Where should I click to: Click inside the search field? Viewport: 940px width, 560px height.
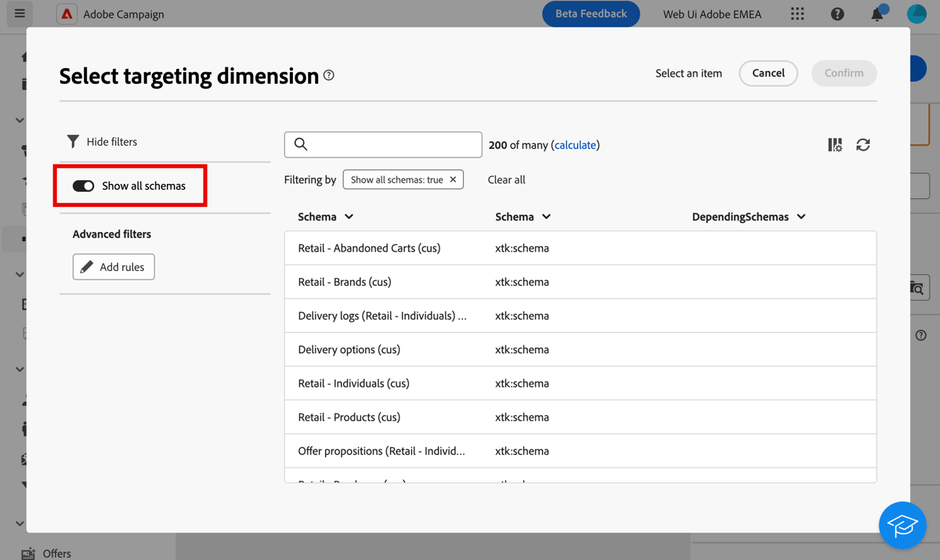pyautogui.click(x=383, y=144)
